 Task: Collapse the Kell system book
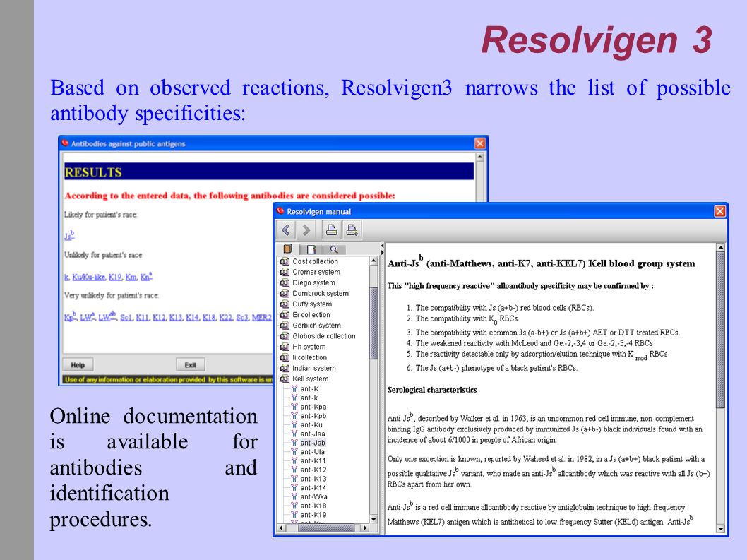click(x=285, y=379)
